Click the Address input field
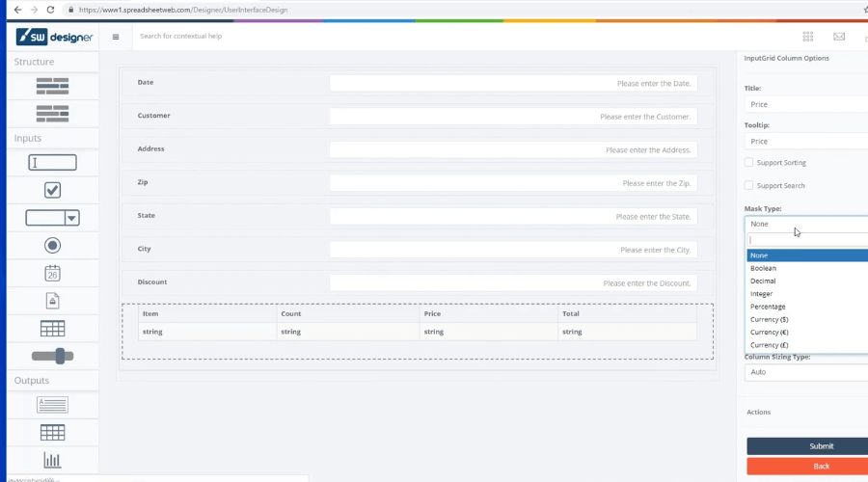868x482 pixels. pyautogui.click(x=513, y=149)
